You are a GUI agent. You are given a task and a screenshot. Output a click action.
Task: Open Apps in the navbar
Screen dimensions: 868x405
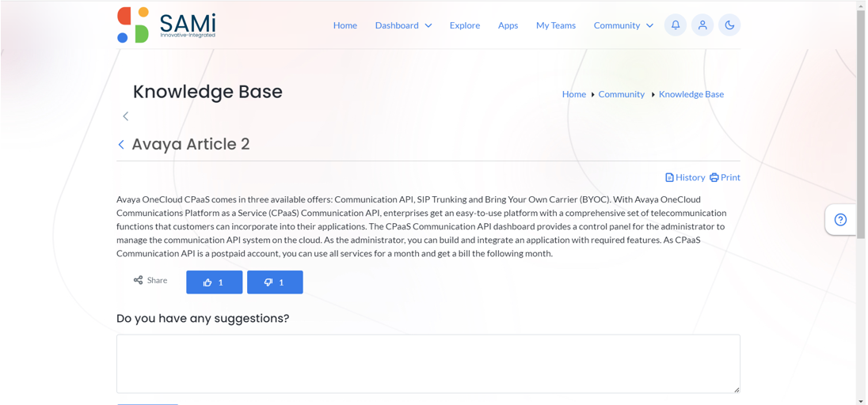pyautogui.click(x=508, y=25)
